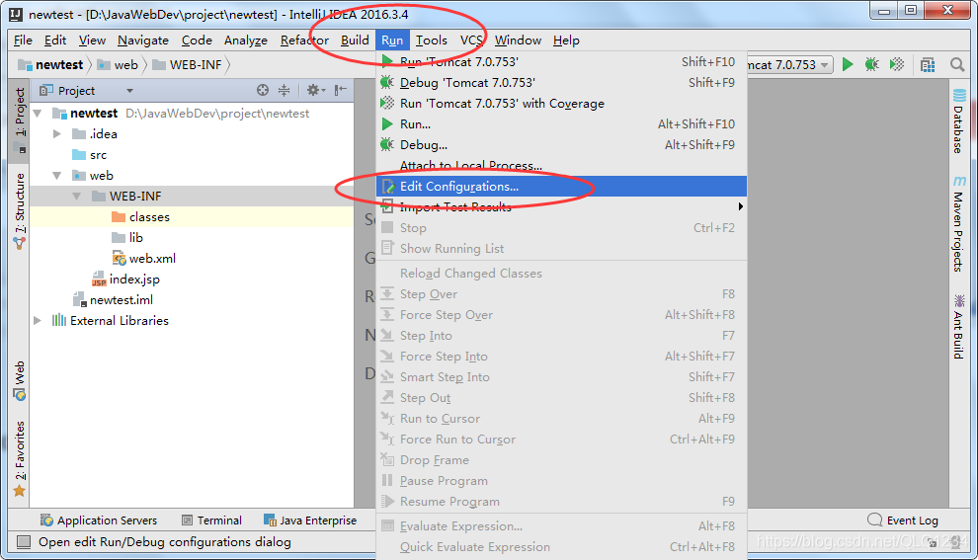Select Debug 'Tomcat 7.0.753' menu item

coord(561,82)
